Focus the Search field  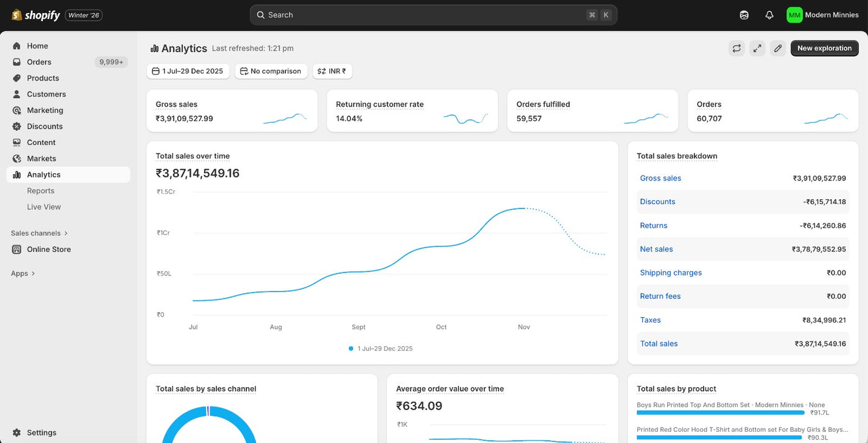[x=433, y=15]
